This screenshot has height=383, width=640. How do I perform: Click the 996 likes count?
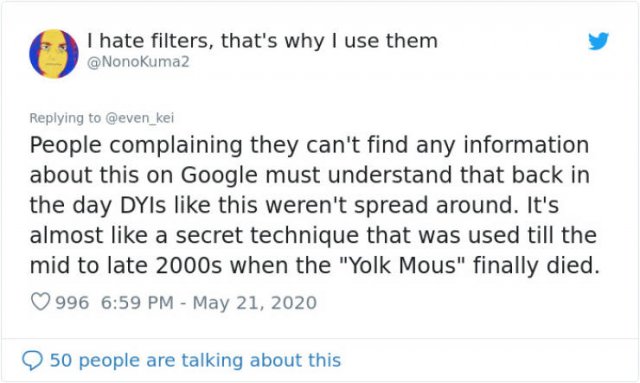click(x=72, y=303)
